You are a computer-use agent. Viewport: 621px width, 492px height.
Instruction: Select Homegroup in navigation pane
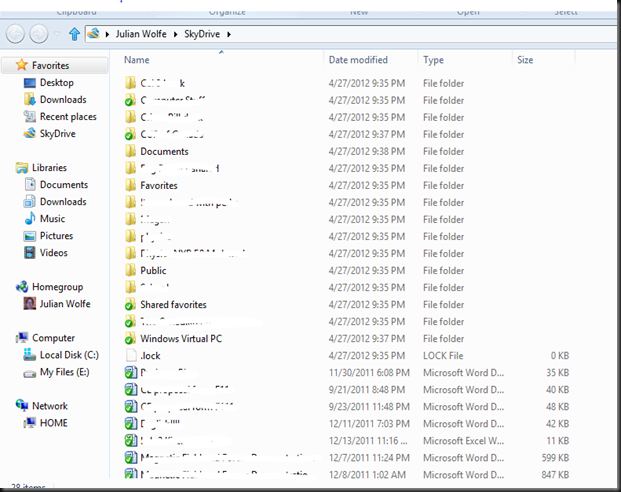point(57,287)
